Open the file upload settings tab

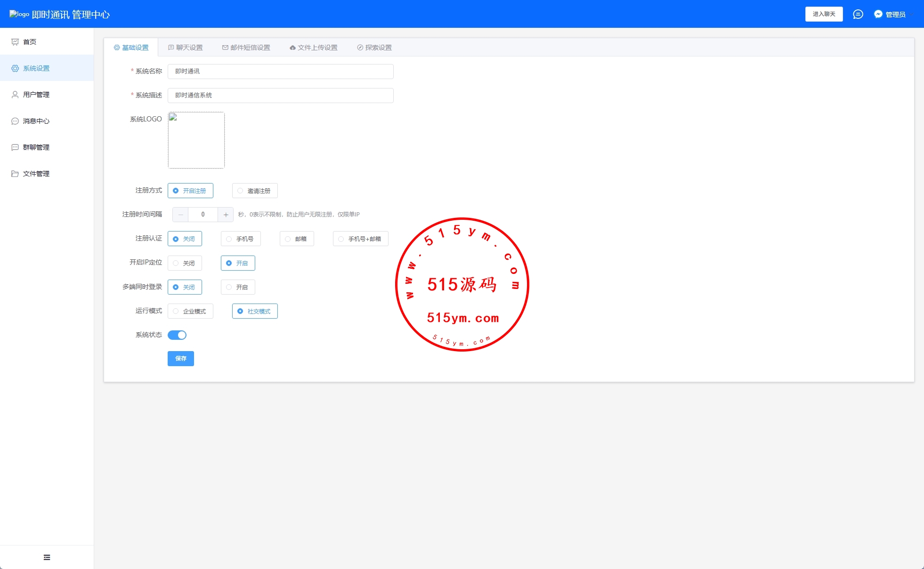pos(313,48)
